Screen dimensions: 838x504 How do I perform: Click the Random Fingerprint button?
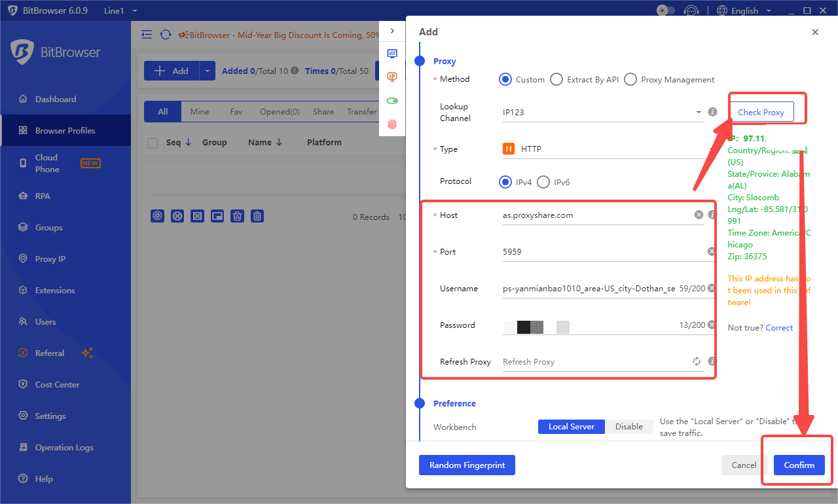[x=467, y=465]
